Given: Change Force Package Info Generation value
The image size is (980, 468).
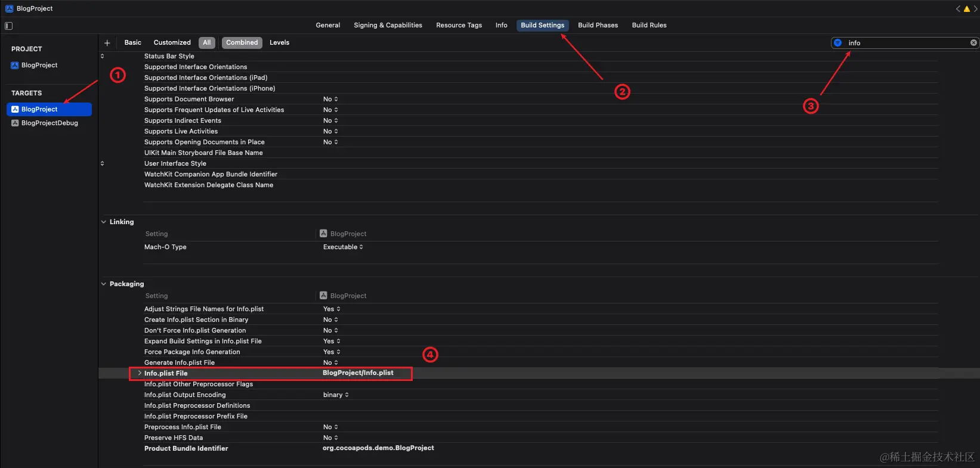Looking at the screenshot, I should click(x=332, y=352).
